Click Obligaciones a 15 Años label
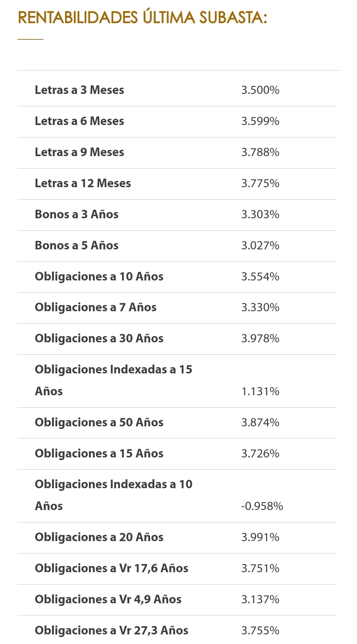This screenshot has width=357, height=644. (x=99, y=453)
